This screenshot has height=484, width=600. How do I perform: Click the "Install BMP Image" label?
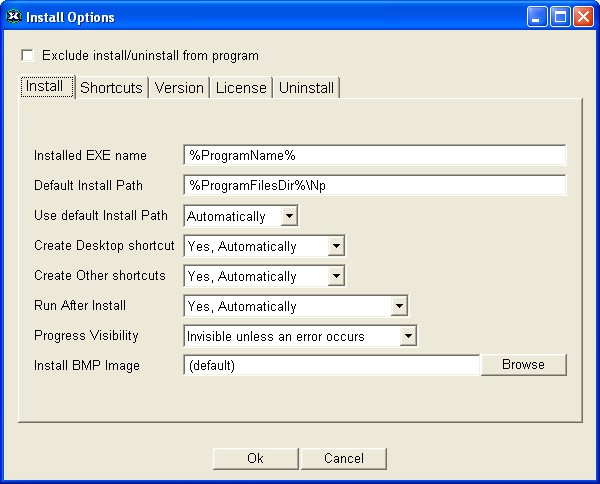87,365
